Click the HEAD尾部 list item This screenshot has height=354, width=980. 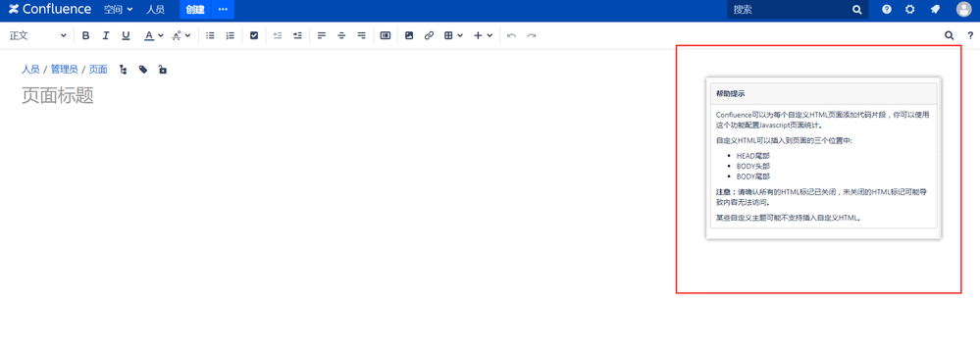click(753, 155)
